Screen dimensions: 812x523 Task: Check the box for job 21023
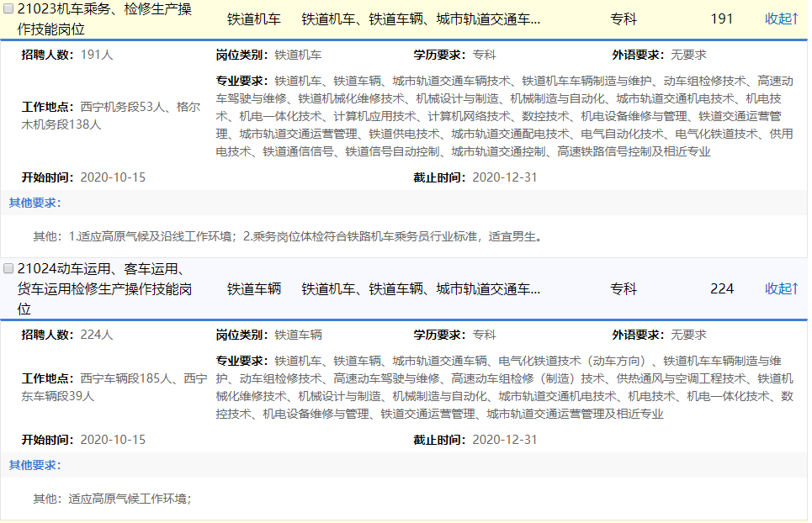8,9
